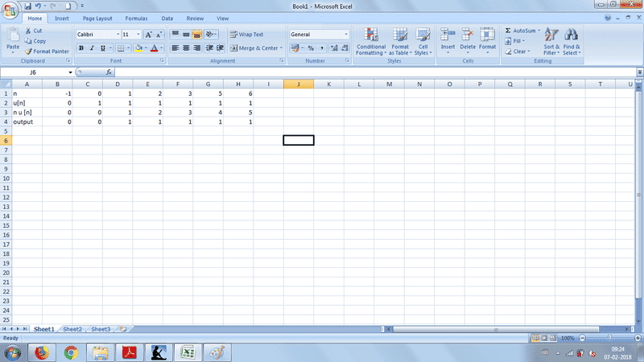This screenshot has width=644, height=362.
Task: Click the Insert function fx icon
Action: tap(109, 72)
